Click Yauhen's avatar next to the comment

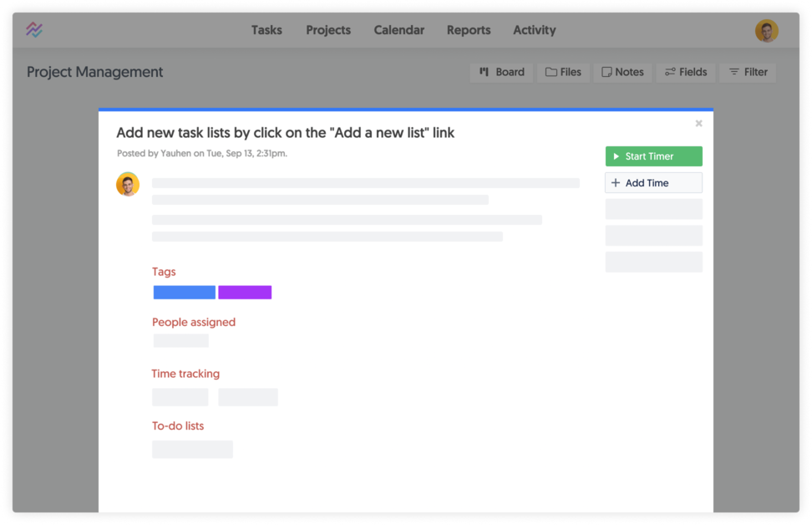[x=128, y=184]
